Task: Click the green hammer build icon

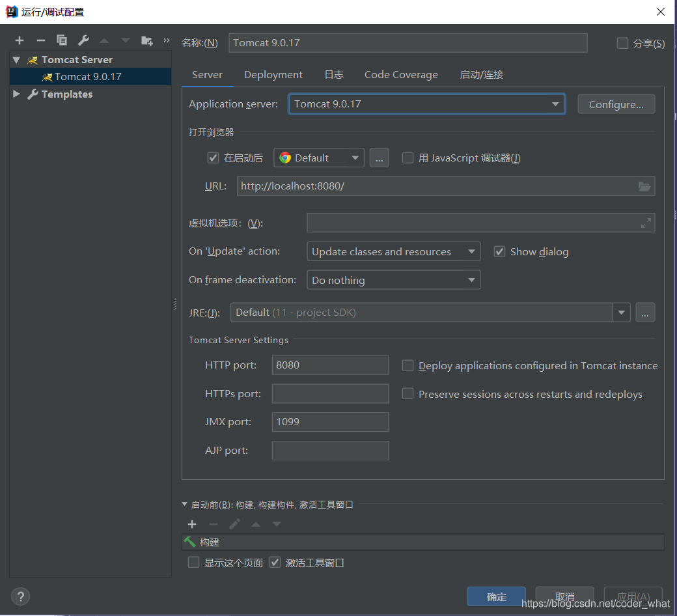Action: point(189,542)
